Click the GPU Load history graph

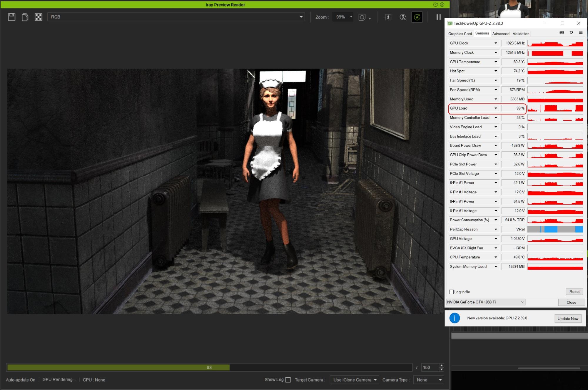[x=555, y=108]
